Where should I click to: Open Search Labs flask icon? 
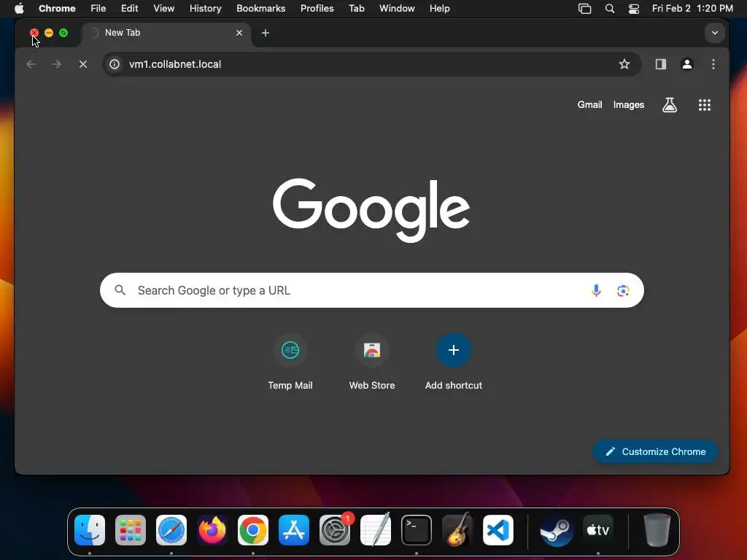click(670, 105)
